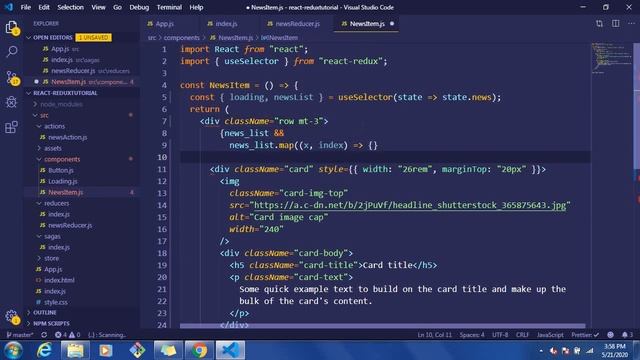
Task: Open the Debug menu
Action: point(139,7)
